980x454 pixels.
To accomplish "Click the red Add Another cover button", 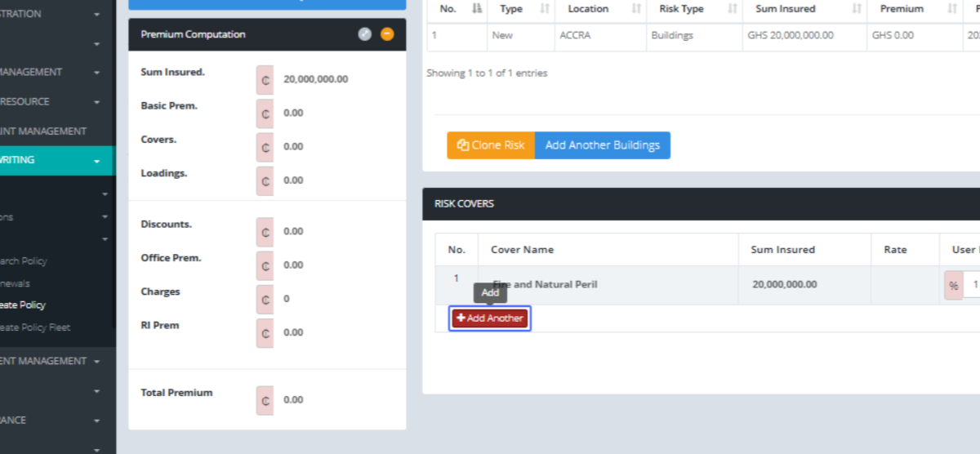I will 490,318.
